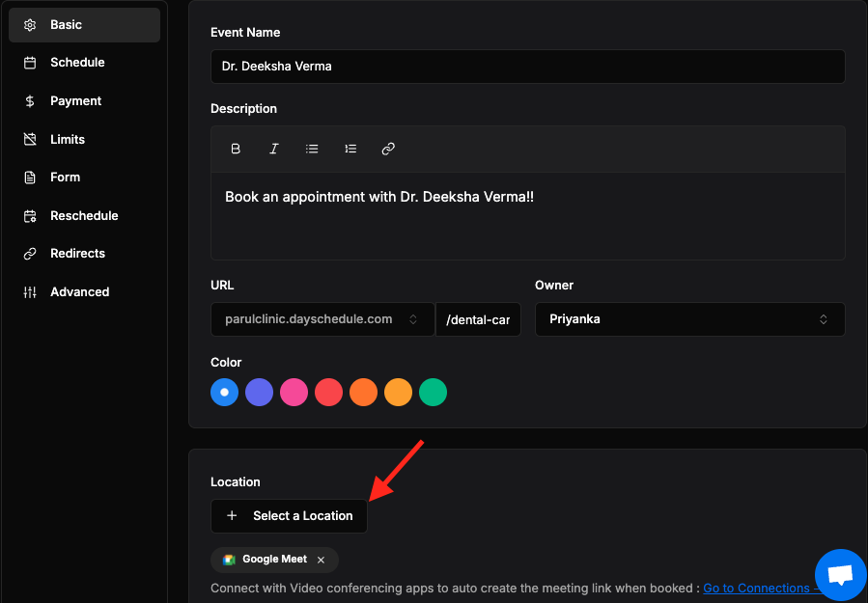
Task: Open the Payment tab
Action: 84,101
